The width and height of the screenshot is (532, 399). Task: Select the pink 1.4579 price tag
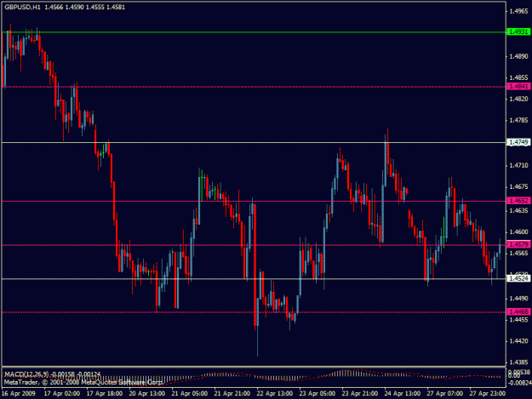(x=518, y=244)
